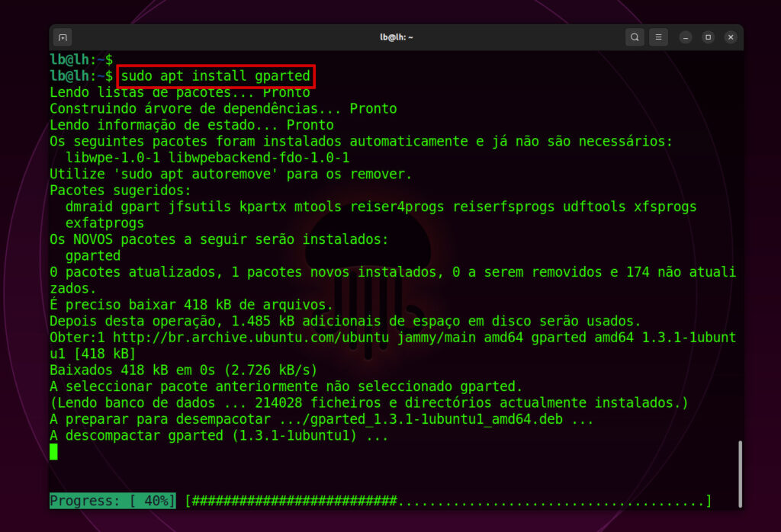Viewport: 781px width, 532px height.
Task: Click the 'sudo apt autoremove' hint line
Action: 230,175
